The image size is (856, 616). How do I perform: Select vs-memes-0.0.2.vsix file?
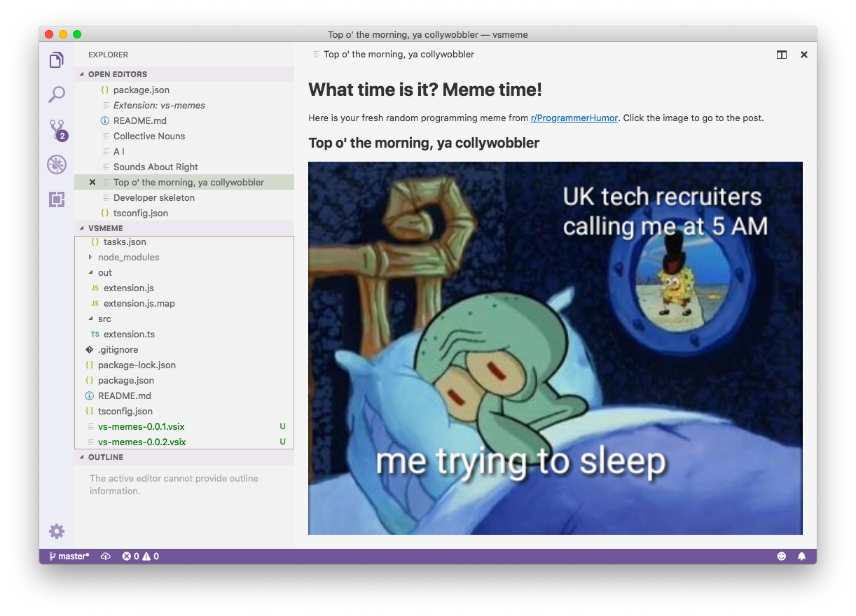(x=184, y=442)
